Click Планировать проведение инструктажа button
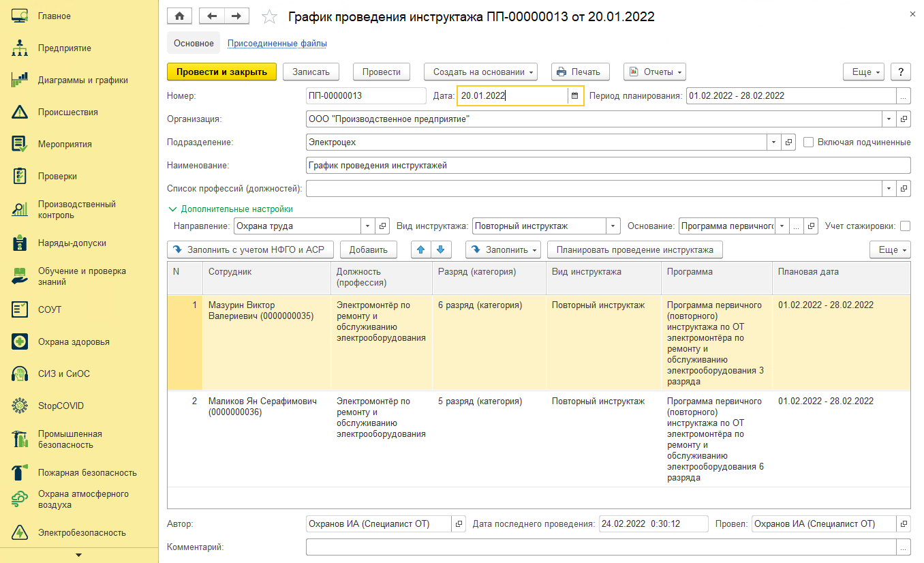This screenshot has width=924, height=563. (x=635, y=250)
